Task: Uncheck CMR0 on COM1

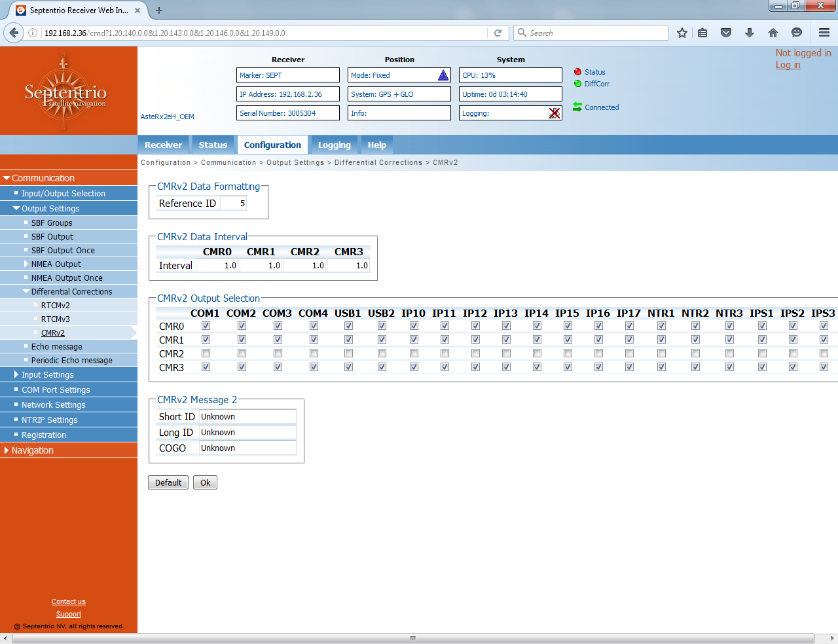Action: pos(206,326)
